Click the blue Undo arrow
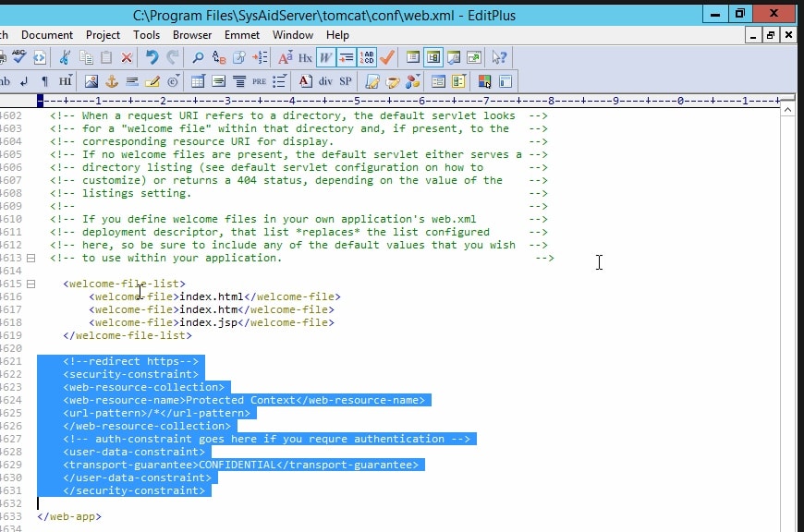 tap(152, 57)
